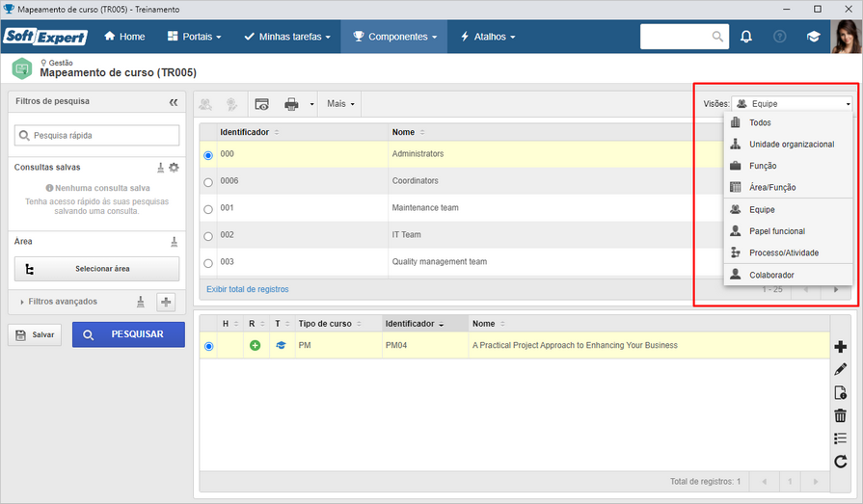Screen dimensions: 863x504
Task: Click the Salvar button
Action: tap(35, 335)
